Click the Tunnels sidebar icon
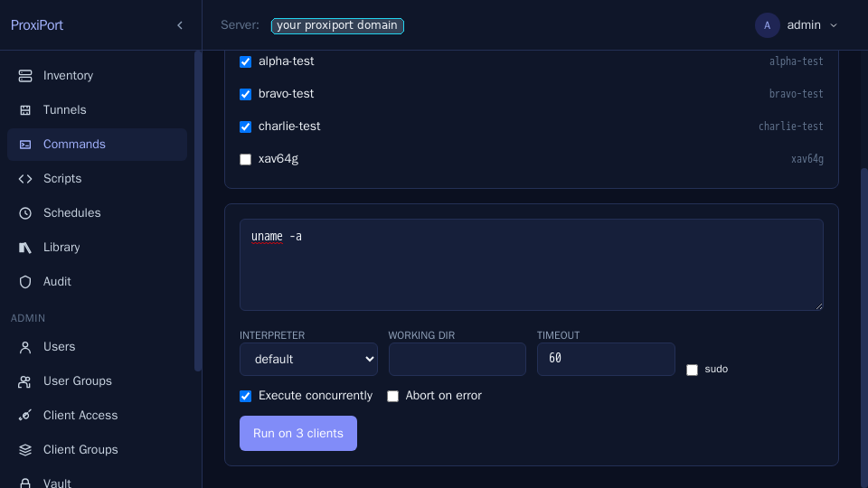The image size is (868, 488). coord(25,110)
